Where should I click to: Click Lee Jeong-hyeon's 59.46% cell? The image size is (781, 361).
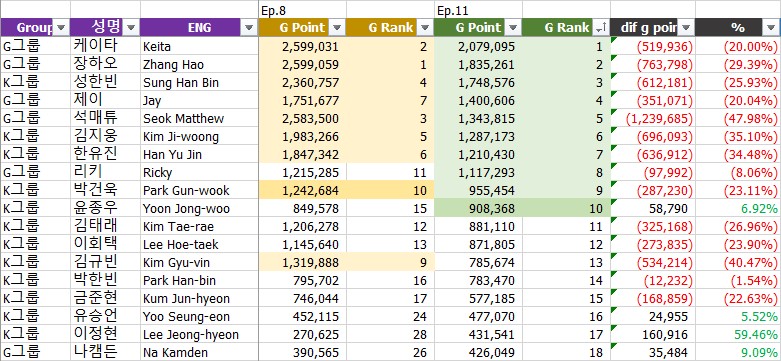click(738, 334)
